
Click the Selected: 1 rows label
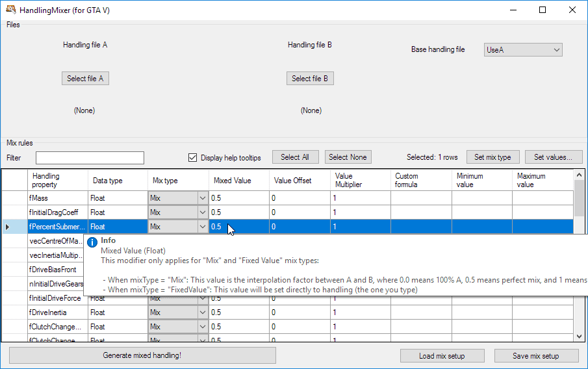click(432, 157)
